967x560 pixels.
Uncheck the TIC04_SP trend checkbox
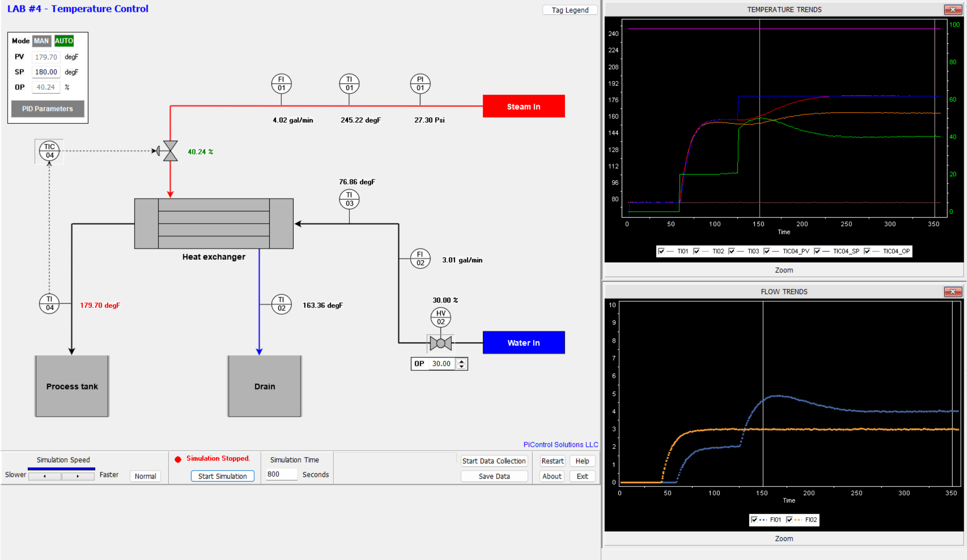pyautogui.click(x=817, y=251)
